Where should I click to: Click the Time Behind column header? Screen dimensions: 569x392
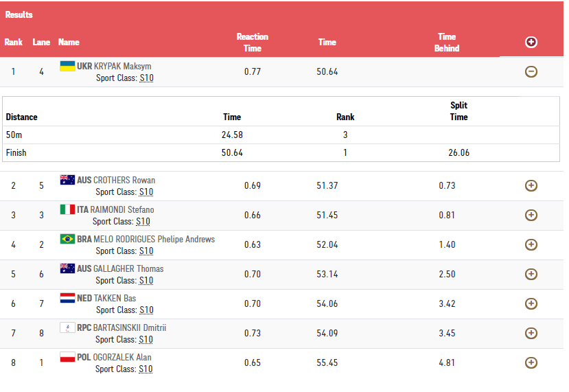[447, 43]
